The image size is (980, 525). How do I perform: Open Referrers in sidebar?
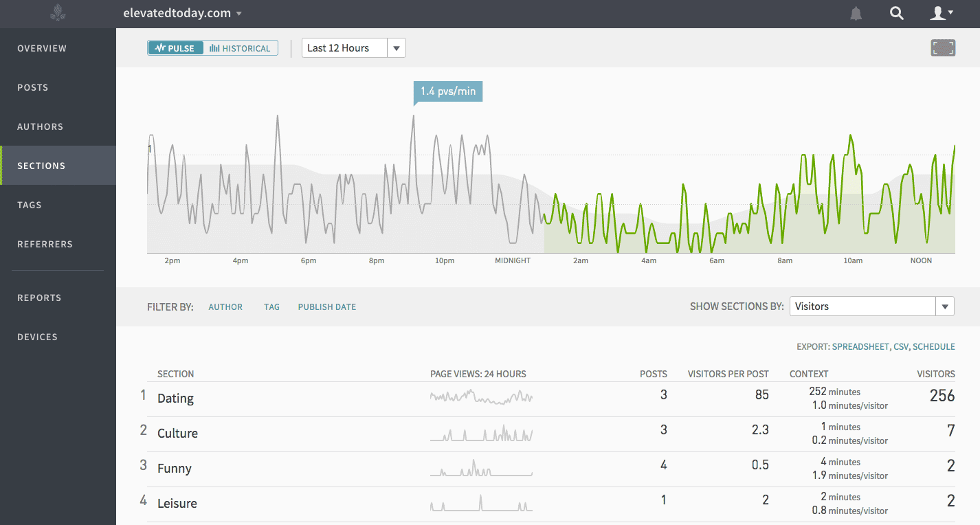click(x=58, y=244)
